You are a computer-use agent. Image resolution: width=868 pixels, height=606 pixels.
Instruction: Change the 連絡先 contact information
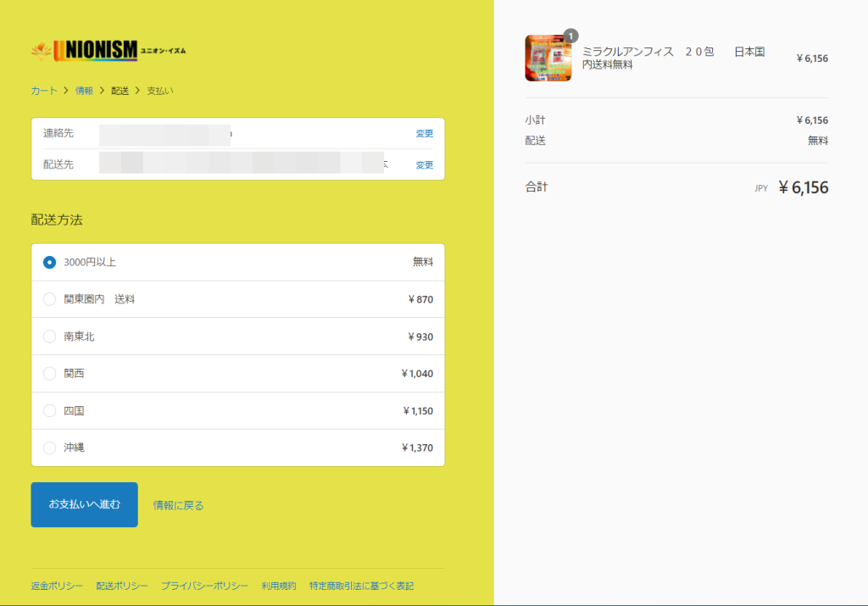(424, 133)
